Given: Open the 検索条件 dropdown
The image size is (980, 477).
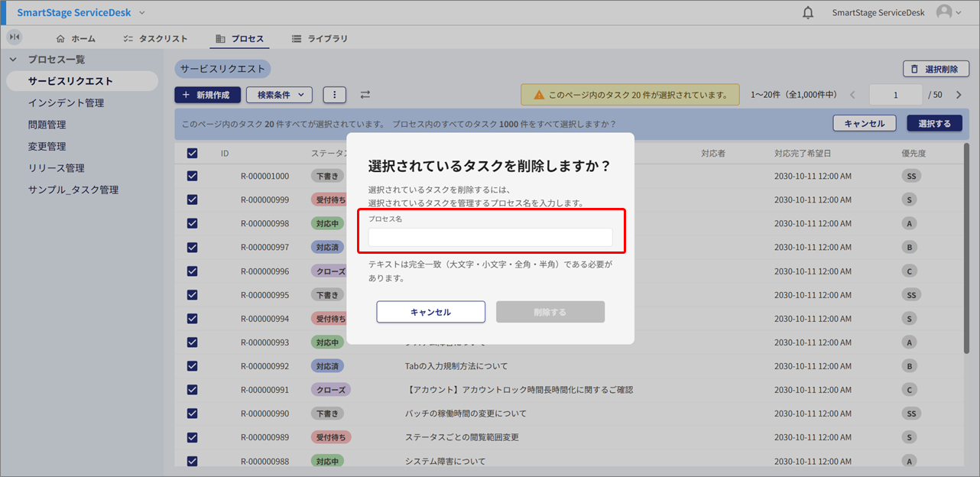Looking at the screenshot, I should click(x=279, y=95).
